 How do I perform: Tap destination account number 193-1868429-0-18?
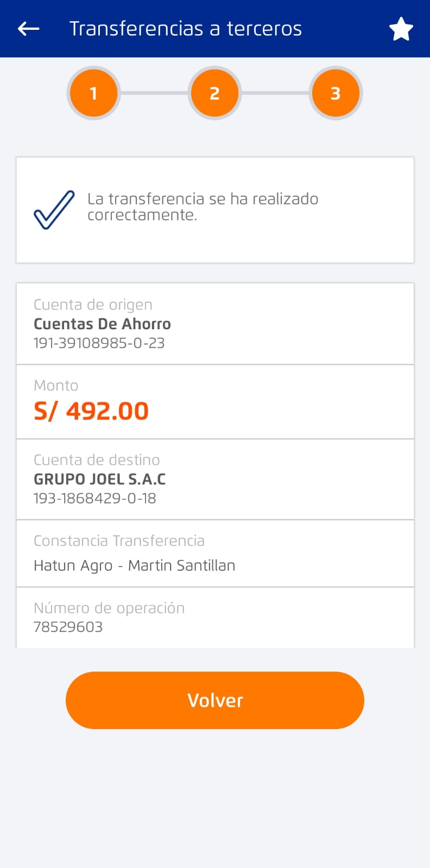[x=94, y=499]
